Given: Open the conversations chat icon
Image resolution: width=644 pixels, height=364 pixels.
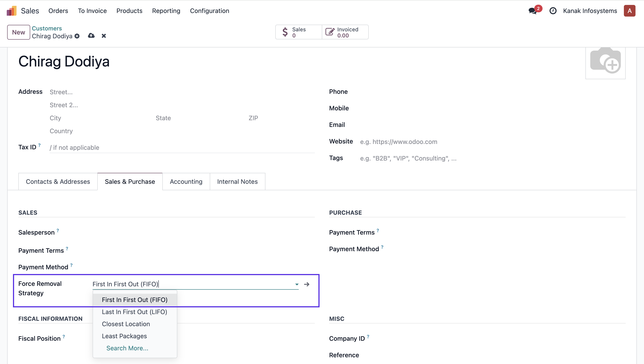Looking at the screenshot, I should [532, 11].
